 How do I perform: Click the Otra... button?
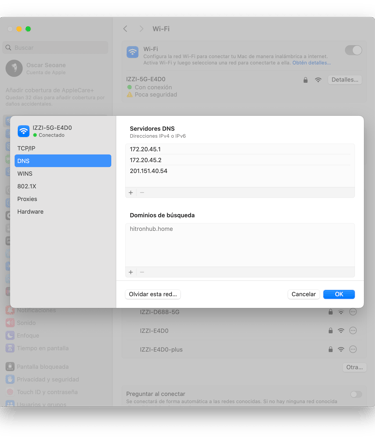[x=354, y=367]
